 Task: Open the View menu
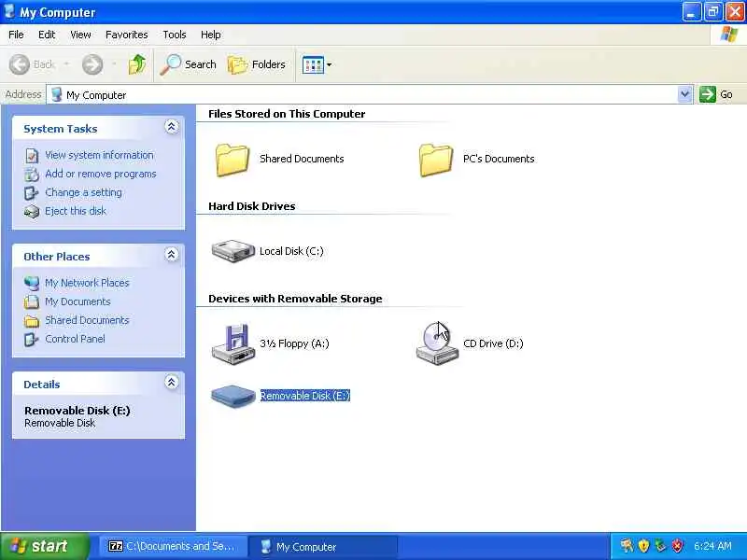click(x=80, y=35)
